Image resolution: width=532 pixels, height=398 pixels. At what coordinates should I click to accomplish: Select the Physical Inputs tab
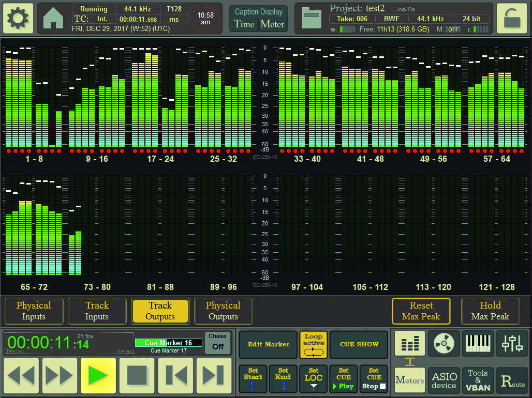pyautogui.click(x=34, y=311)
